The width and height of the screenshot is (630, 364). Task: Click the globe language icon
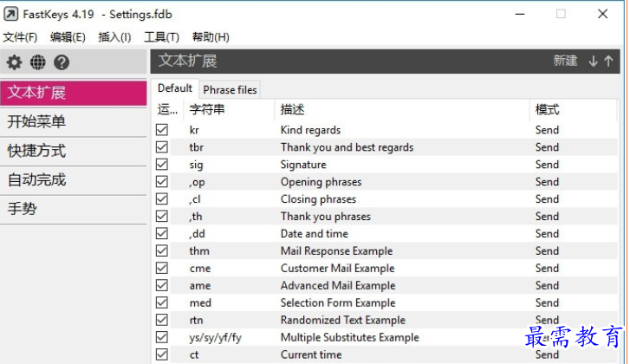38,62
